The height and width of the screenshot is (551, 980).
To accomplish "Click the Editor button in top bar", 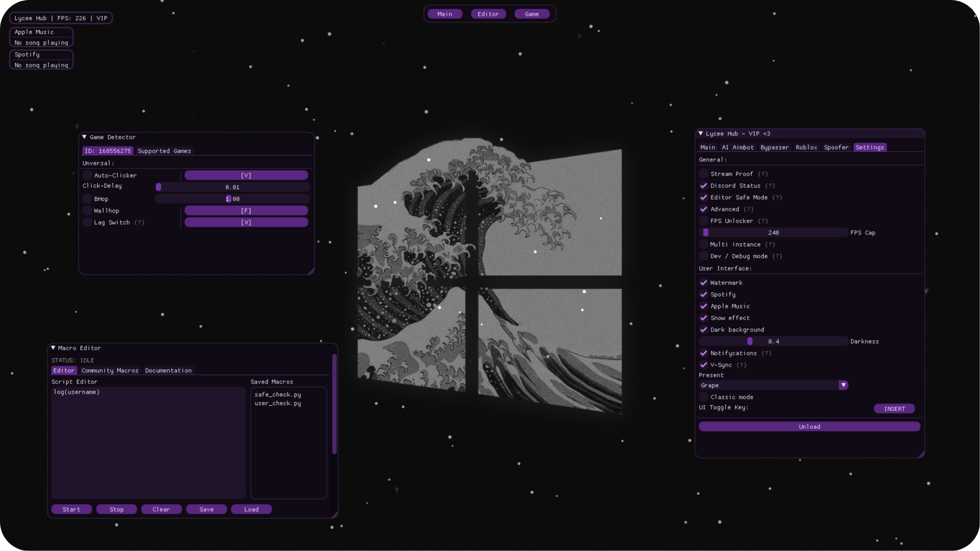I will point(488,14).
